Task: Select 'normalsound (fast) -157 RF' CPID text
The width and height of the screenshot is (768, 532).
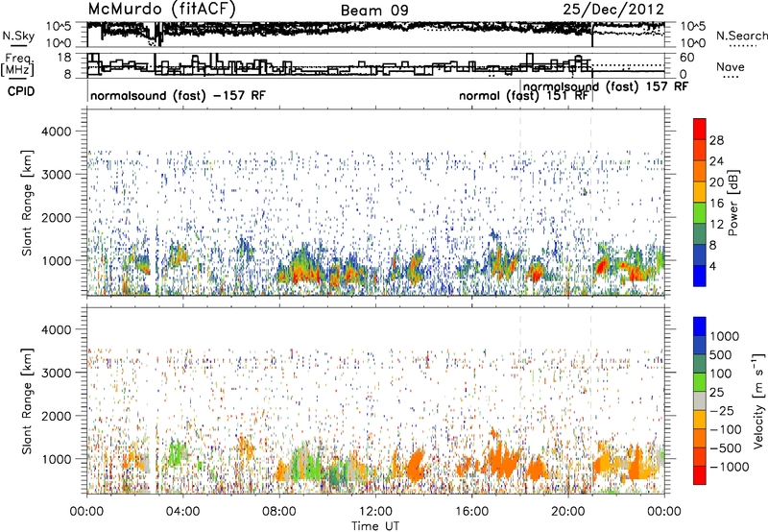Action: click(x=178, y=95)
